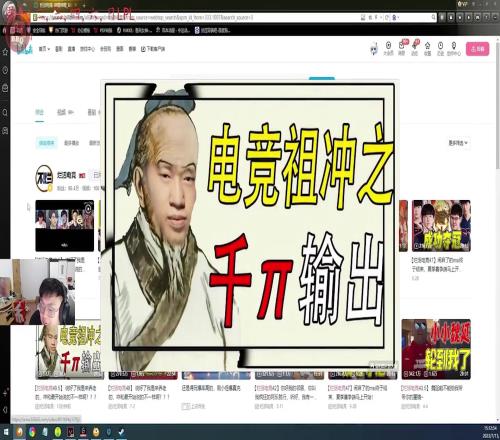The height and width of the screenshot is (440, 500).
Task: Click Windows Start button on taskbar
Action: click(6, 432)
